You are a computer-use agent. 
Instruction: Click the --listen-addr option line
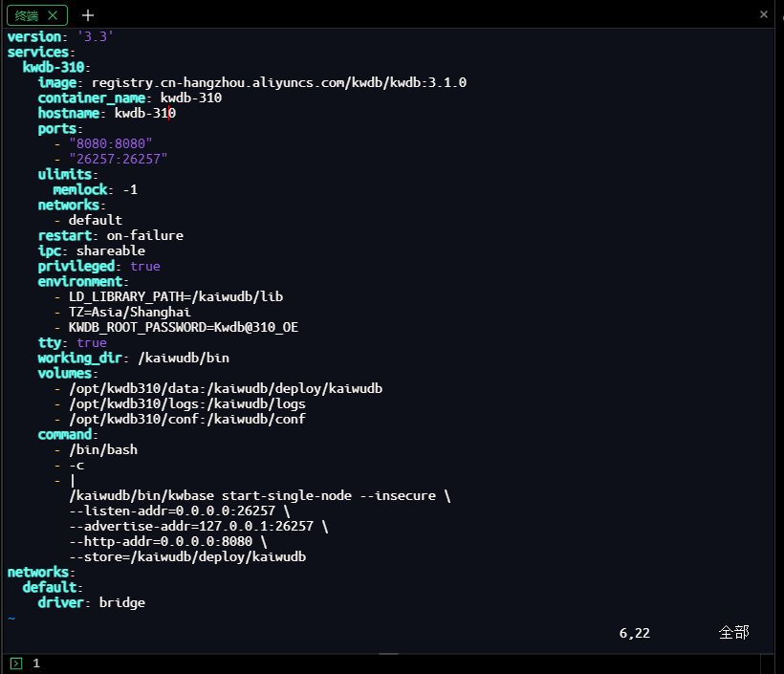(180, 511)
